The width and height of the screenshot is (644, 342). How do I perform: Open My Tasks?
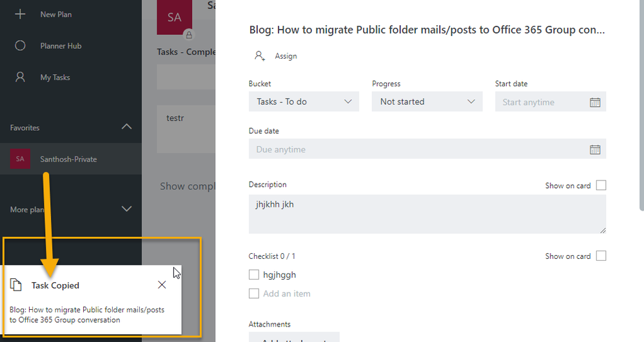point(55,77)
